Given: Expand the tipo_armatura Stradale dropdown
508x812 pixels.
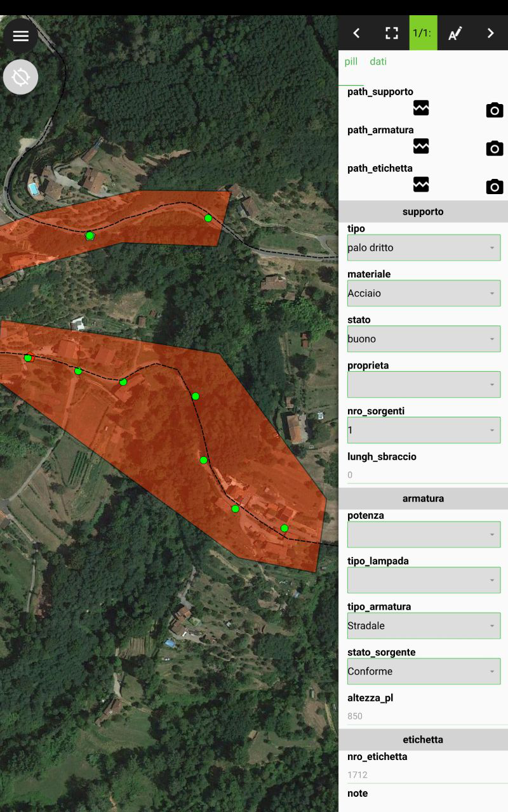Looking at the screenshot, I should tap(424, 625).
